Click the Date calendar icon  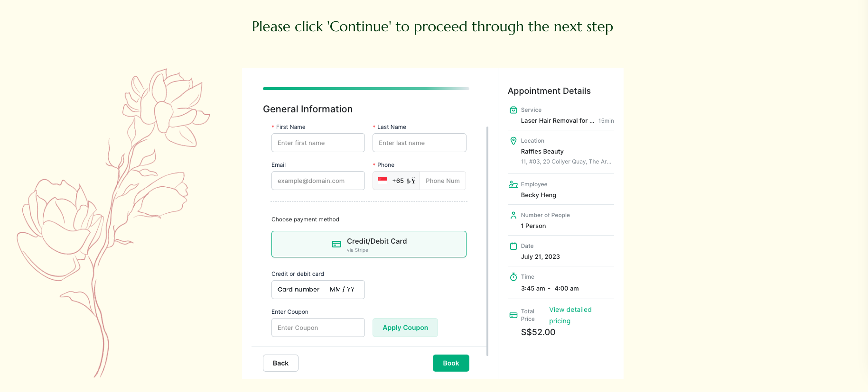(513, 246)
